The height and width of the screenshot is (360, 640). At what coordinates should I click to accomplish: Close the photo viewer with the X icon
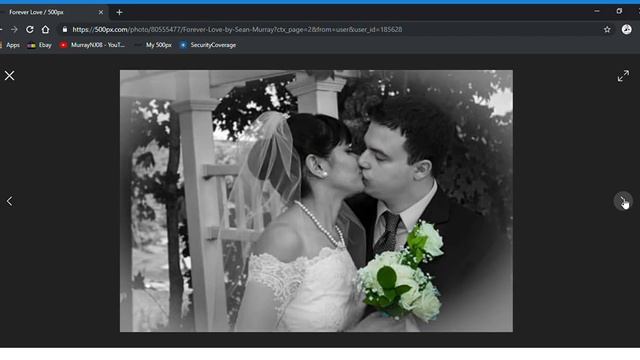click(x=9, y=76)
